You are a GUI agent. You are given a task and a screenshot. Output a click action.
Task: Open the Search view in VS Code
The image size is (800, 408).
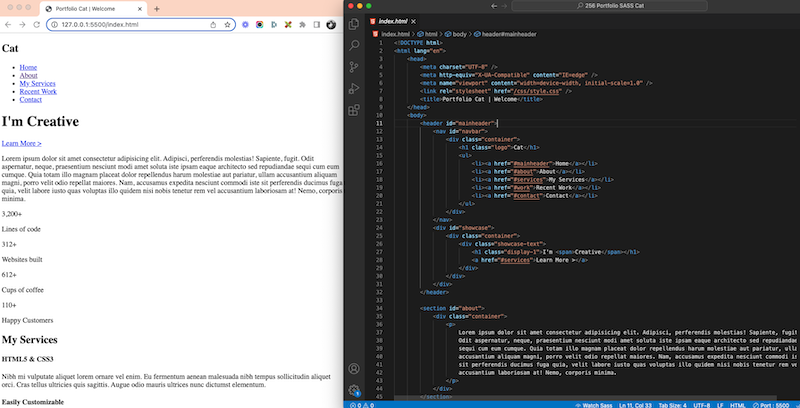pos(354,45)
